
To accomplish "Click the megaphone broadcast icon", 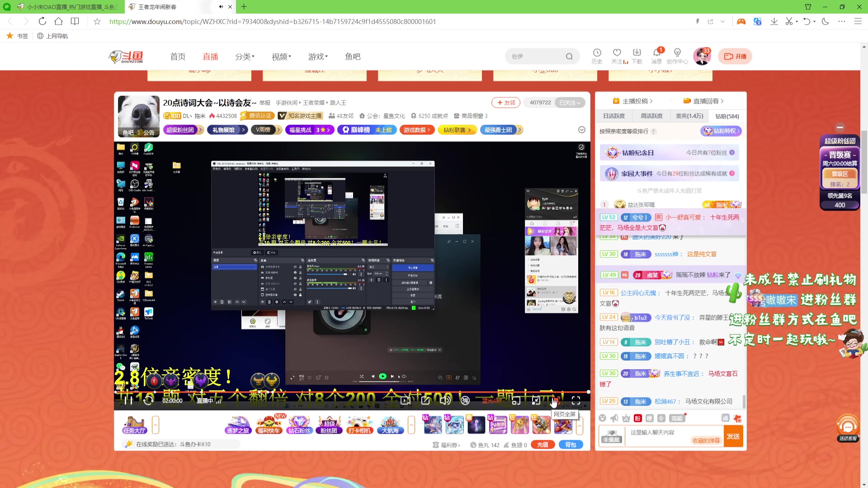I will [x=614, y=418].
